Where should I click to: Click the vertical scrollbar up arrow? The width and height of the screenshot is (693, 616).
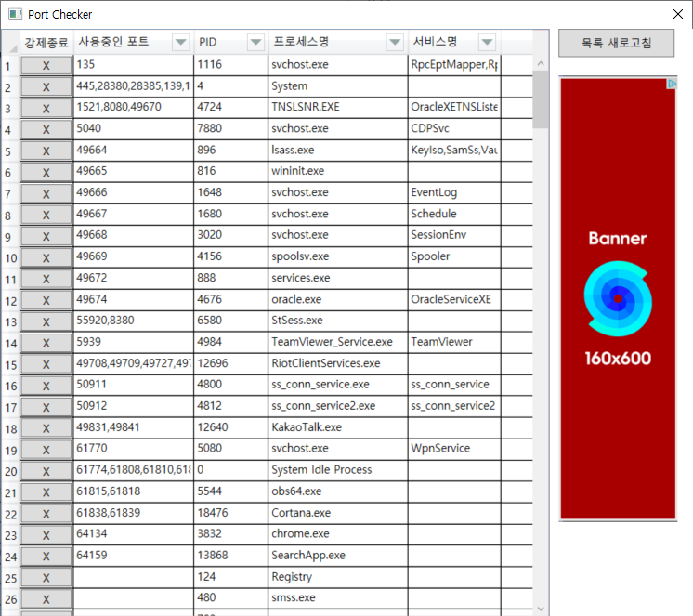(x=540, y=63)
